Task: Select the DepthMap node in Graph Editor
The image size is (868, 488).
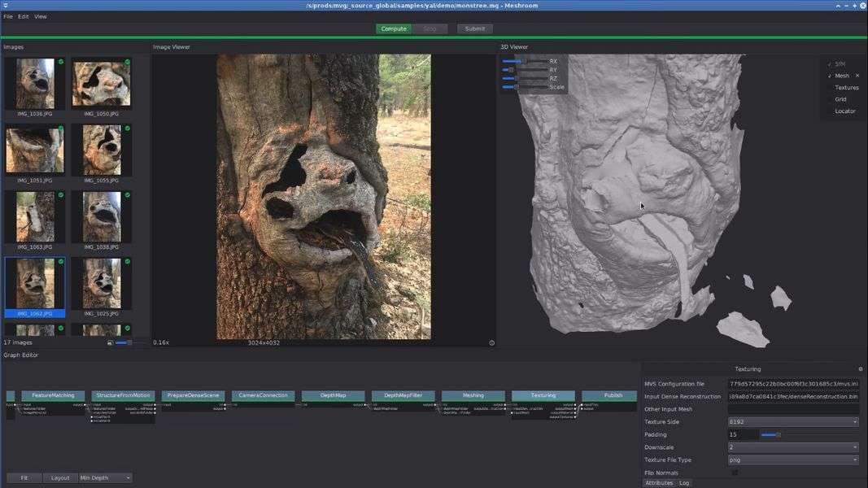Action: 333,395
